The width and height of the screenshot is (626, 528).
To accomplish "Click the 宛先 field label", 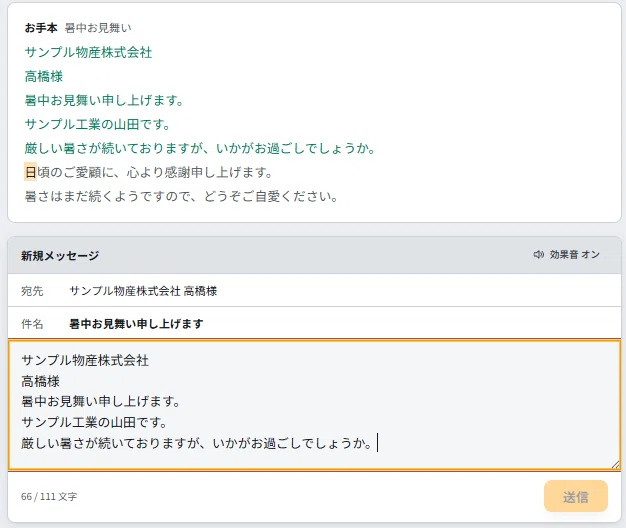I will pyautogui.click(x=32, y=291).
